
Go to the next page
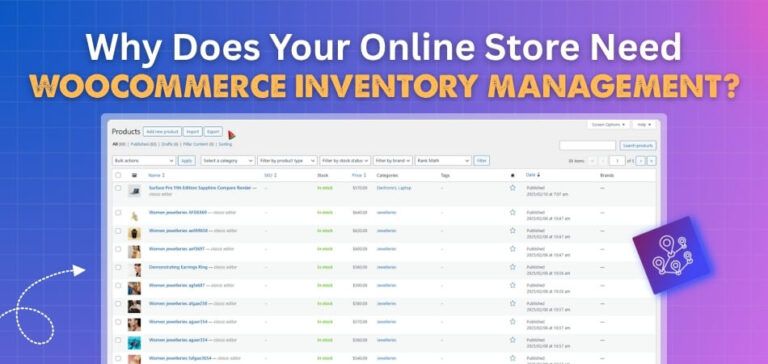(641, 161)
